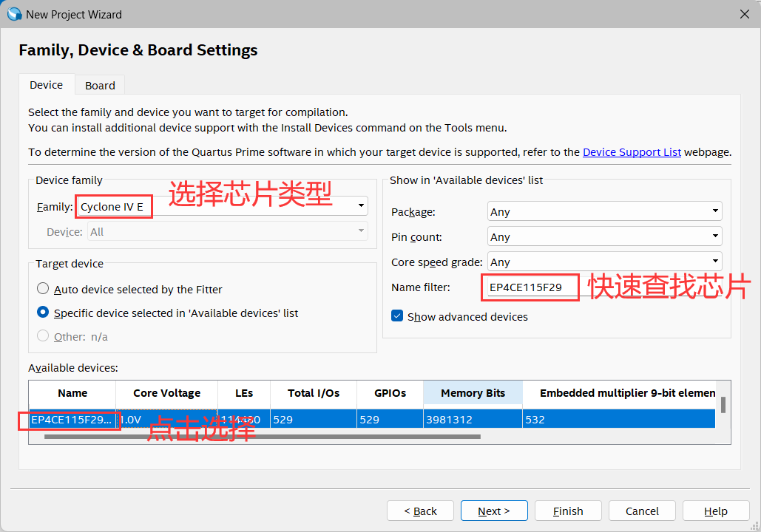The height and width of the screenshot is (532, 761).
Task: Proceed with the Next button
Action: tap(494, 511)
